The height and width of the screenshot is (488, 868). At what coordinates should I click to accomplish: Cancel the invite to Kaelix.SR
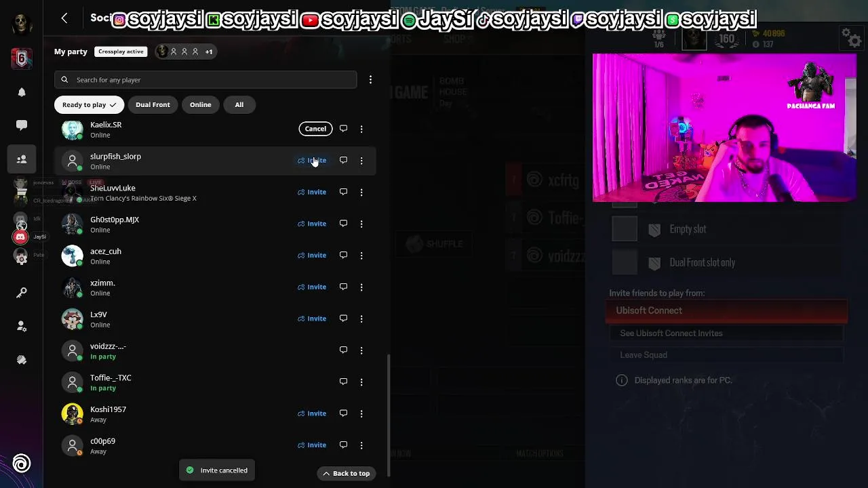pos(315,129)
